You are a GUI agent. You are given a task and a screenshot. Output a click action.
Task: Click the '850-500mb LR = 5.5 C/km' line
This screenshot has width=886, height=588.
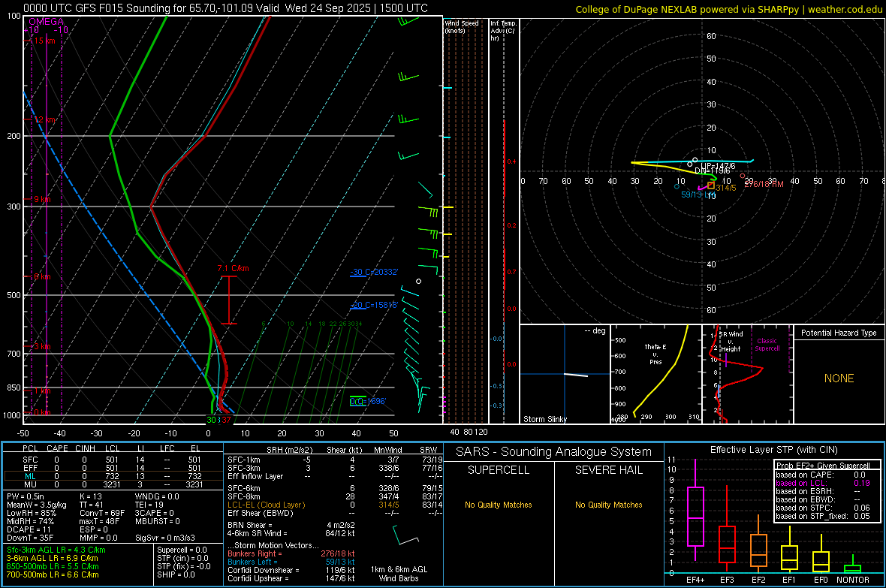point(53,566)
